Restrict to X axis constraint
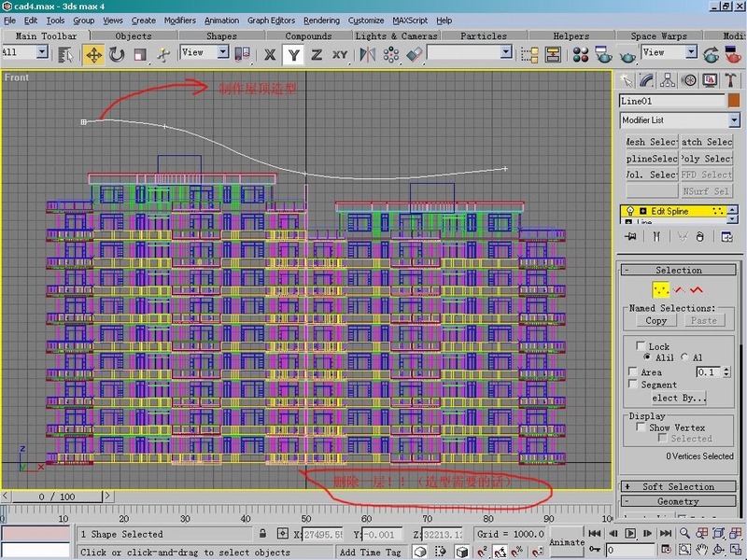The width and height of the screenshot is (747, 560). [x=271, y=54]
